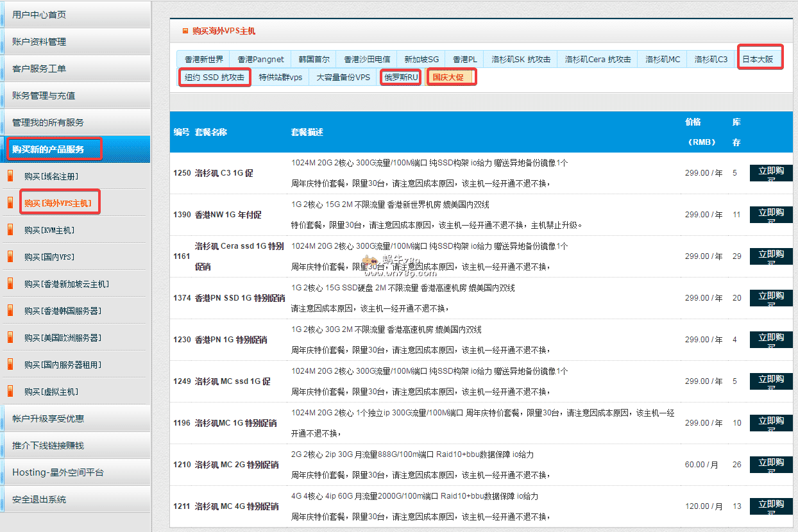Viewport: 798px width, 532px height.
Task: Buy the 洛杉矶 C3 1G 促 package
Action: tap(770, 173)
